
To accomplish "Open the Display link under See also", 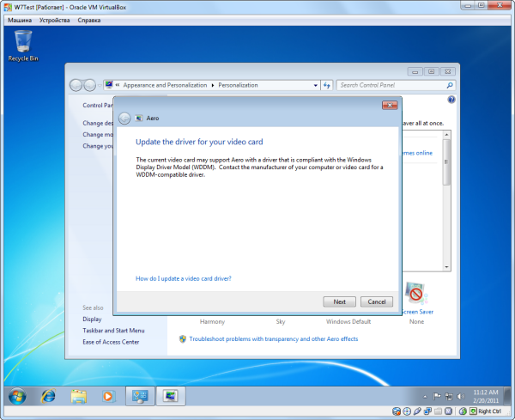I will pos(92,320).
